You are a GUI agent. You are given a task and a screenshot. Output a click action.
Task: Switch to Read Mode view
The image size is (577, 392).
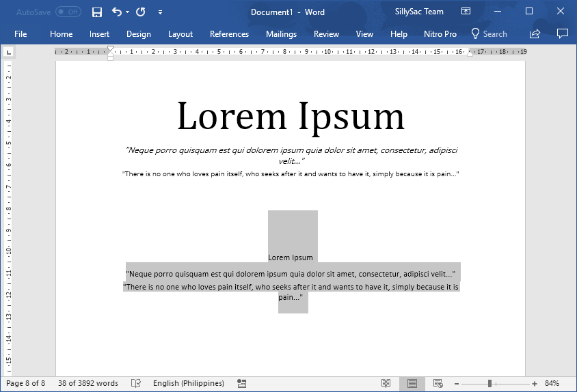[386, 383]
